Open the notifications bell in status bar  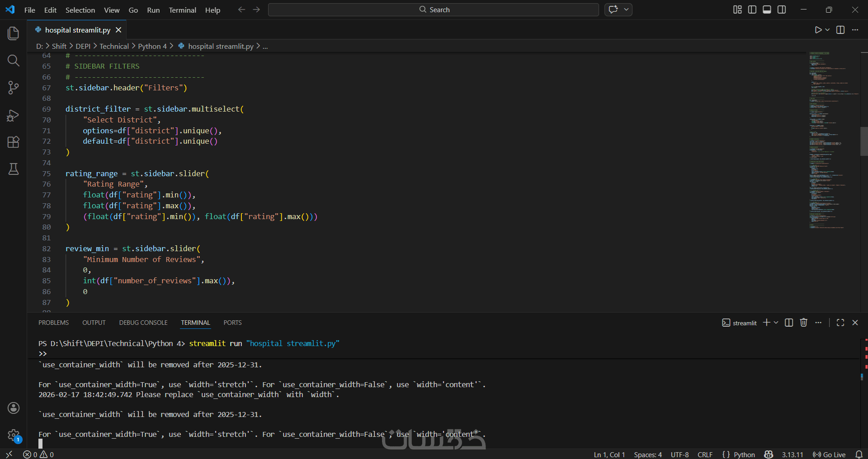pos(859,454)
